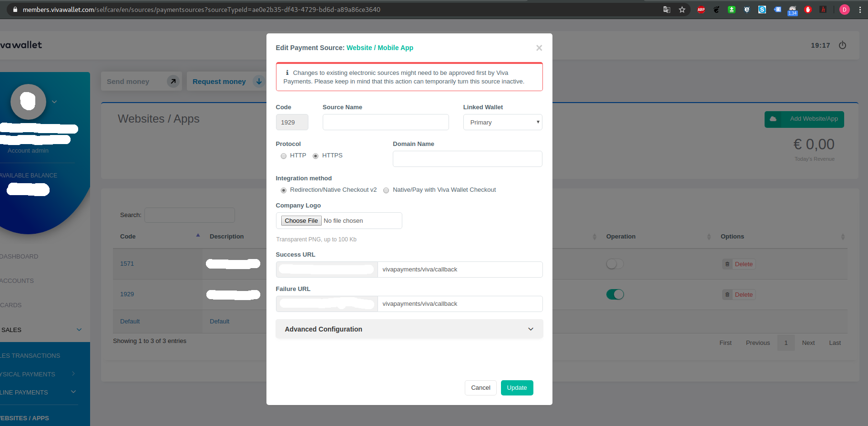This screenshot has width=868, height=426.
Task: Click the Skype extension icon in toolbar
Action: [x=762, y=10]
